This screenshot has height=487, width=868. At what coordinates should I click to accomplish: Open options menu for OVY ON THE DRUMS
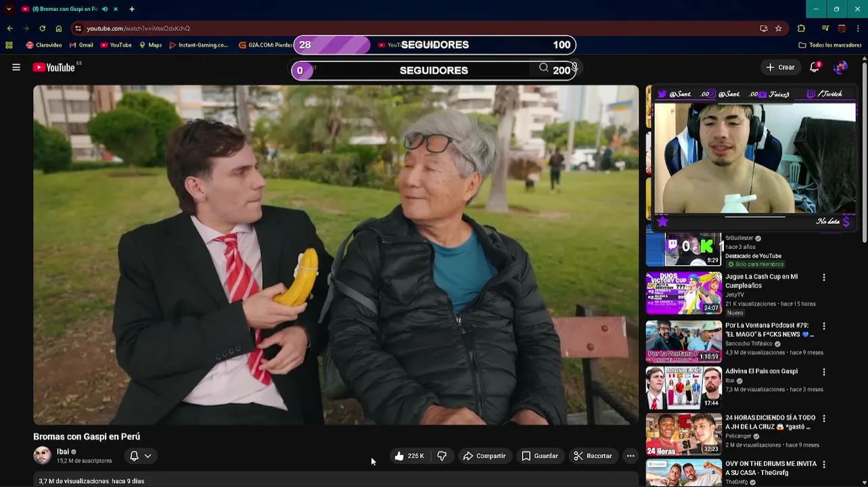pos(823,464)
